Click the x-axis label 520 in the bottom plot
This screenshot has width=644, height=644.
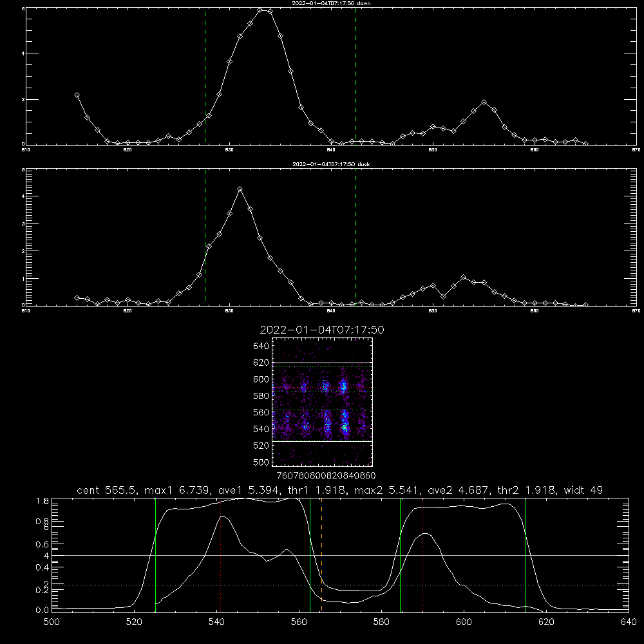[x=134, y=622]
